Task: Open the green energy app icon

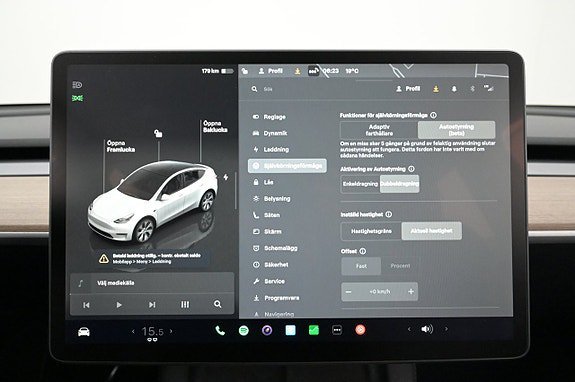Action: click(x=314, y=330)
